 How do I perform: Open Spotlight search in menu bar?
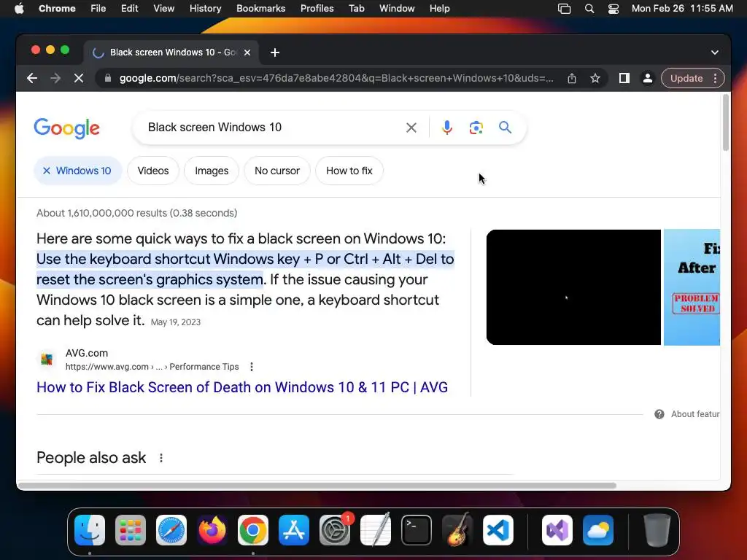click(589, 9)
